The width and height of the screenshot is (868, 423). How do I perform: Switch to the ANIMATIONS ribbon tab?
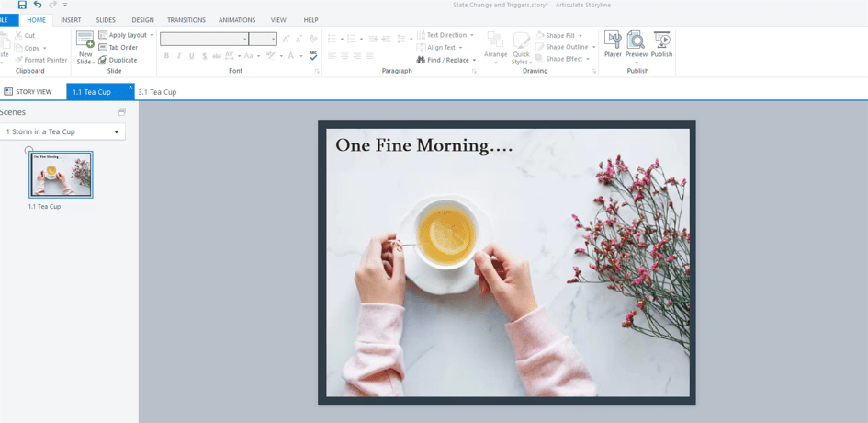(x=237, y=20)
